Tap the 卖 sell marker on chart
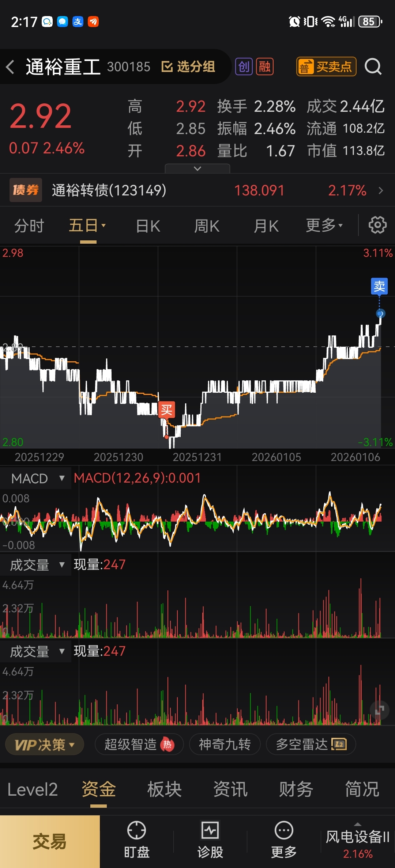This screenshot has height=868, width=395. click(x=379, y=286)
